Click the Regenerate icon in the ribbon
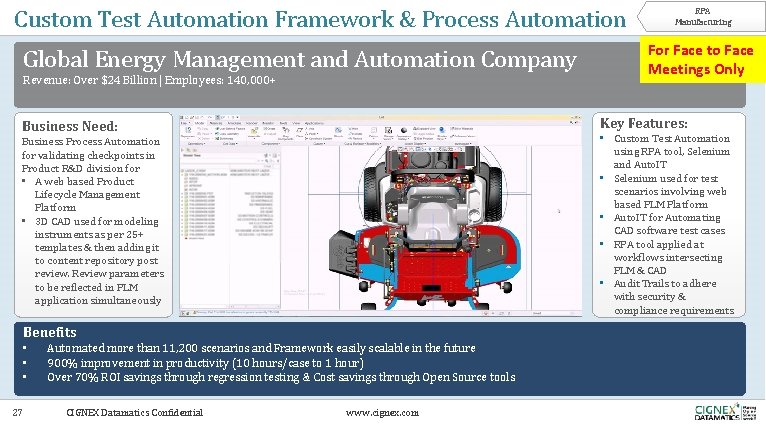 [x=188, y=131]
